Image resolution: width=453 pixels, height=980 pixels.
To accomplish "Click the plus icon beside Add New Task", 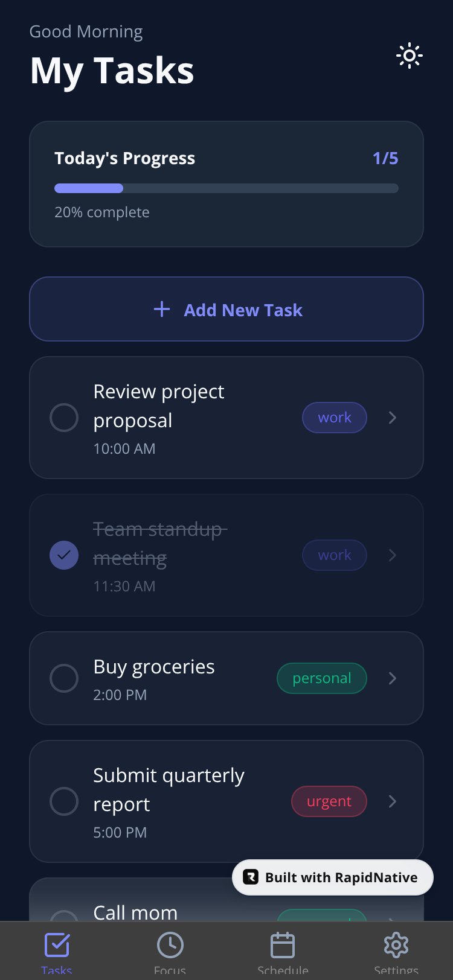I will (x=162, y=310).
